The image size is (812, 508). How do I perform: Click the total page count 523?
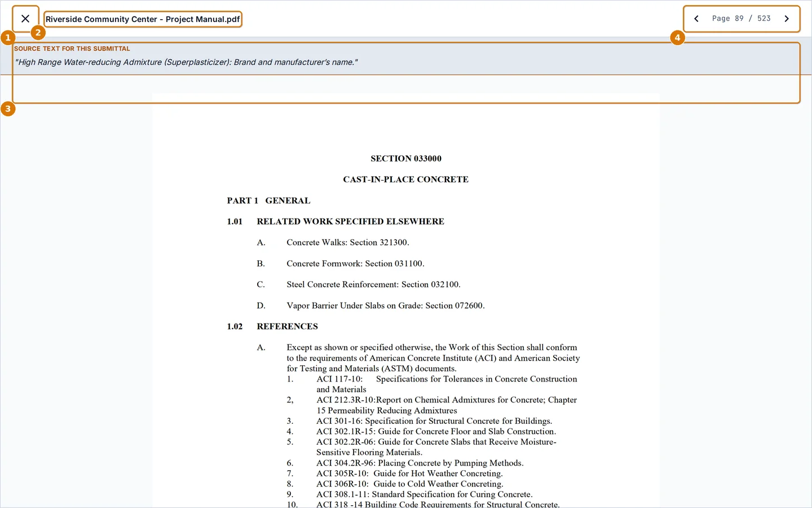(x=764, y=19)
